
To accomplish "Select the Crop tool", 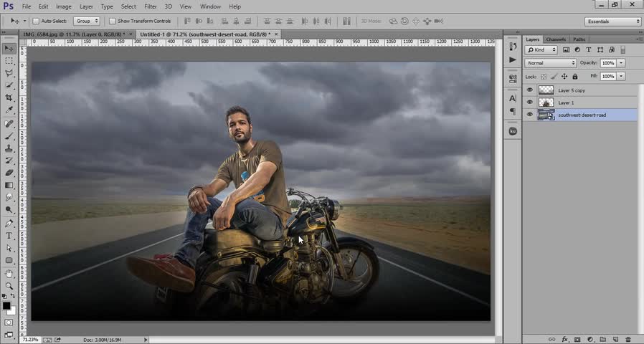I will coord(9,97).
